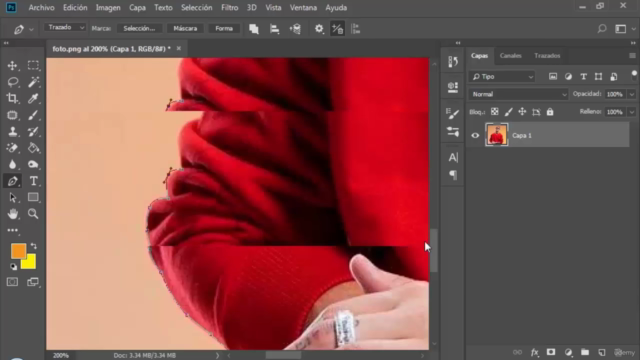Select the Brush tool
640x360 pixels.
click(x=33, y=115)
